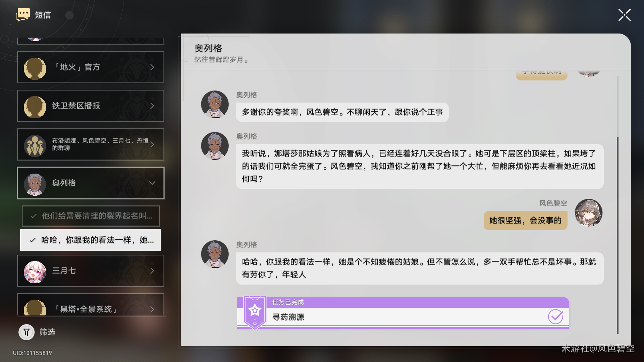This screenshot has height=362, width=644.
Task: Click the chat scrollbar
Action: tap(618, 235)
